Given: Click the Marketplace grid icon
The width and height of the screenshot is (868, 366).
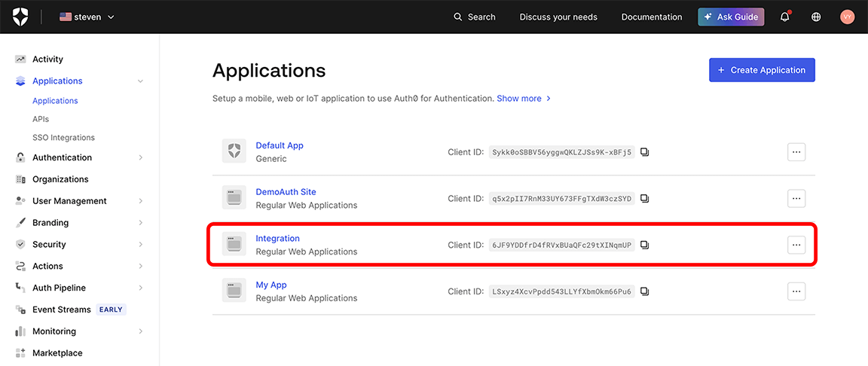Looking at the screenshot, I should tap(20, 352).
